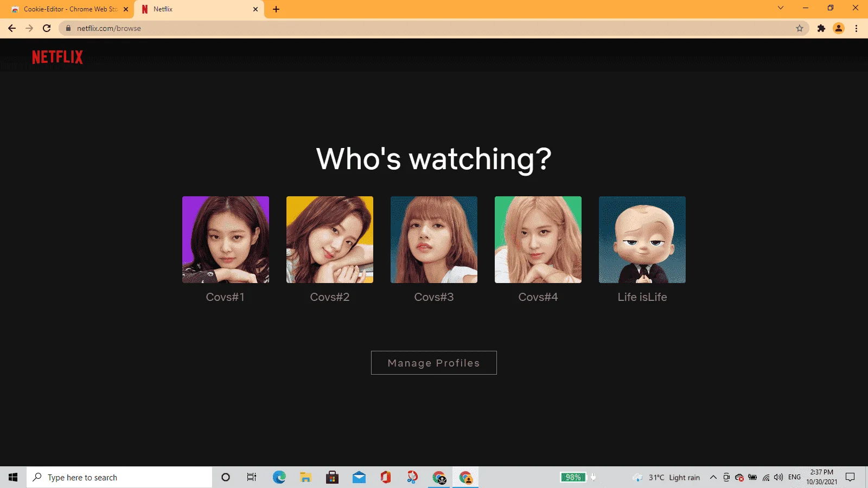This screenshot has width=868, height=488.
Task: Click the Life isLife profile name
Action: 642,297
